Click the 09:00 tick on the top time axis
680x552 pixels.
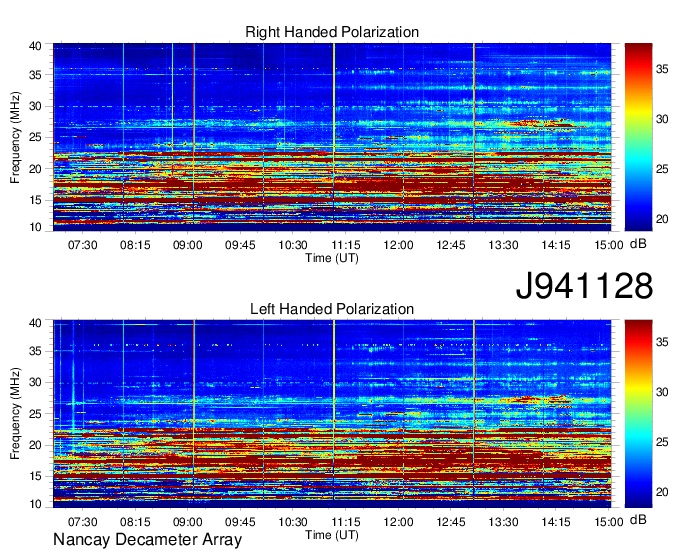point(187,245)
